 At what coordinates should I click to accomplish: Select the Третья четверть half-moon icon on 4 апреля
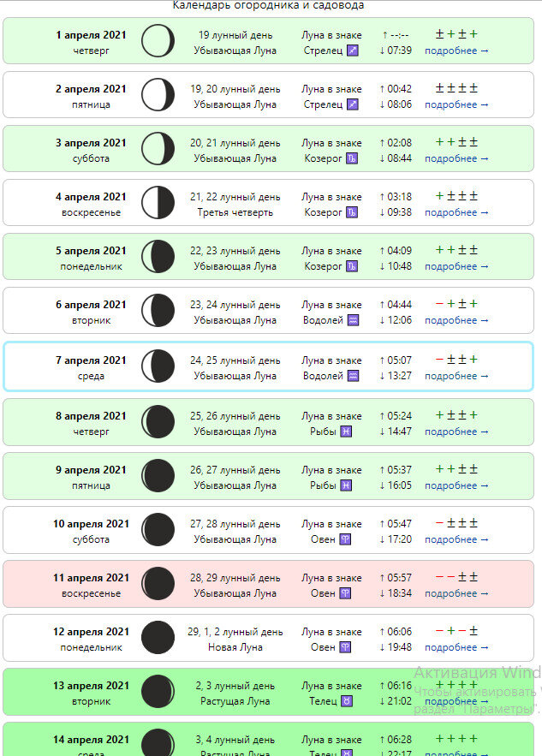pyautogui.click(x=158, y=203)
